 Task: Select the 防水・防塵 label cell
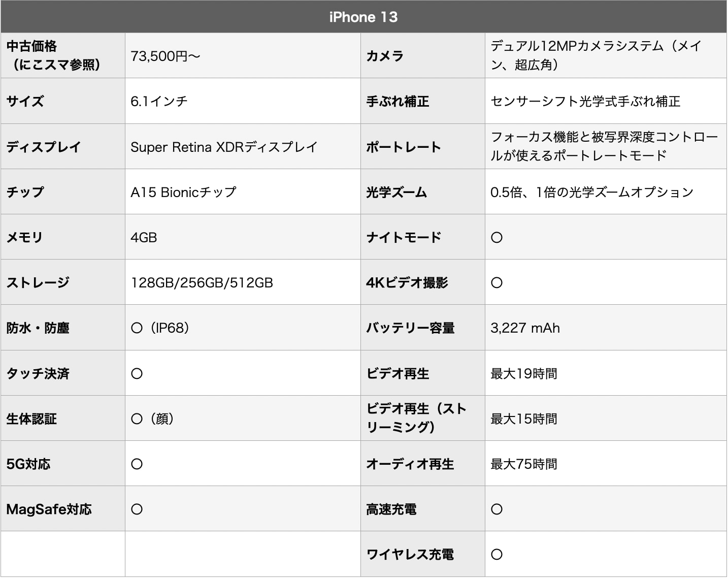[63, 328]
